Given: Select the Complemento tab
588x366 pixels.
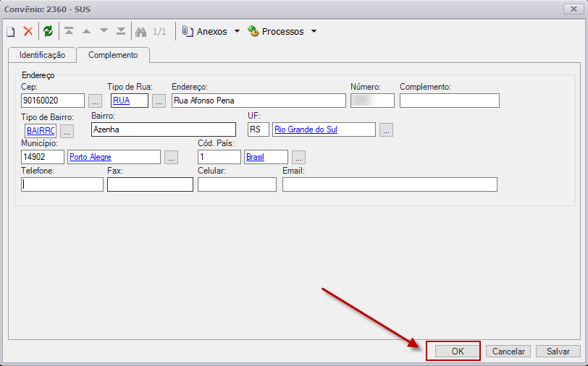Looking at the screenshot, I should click(x=113, y=55).
